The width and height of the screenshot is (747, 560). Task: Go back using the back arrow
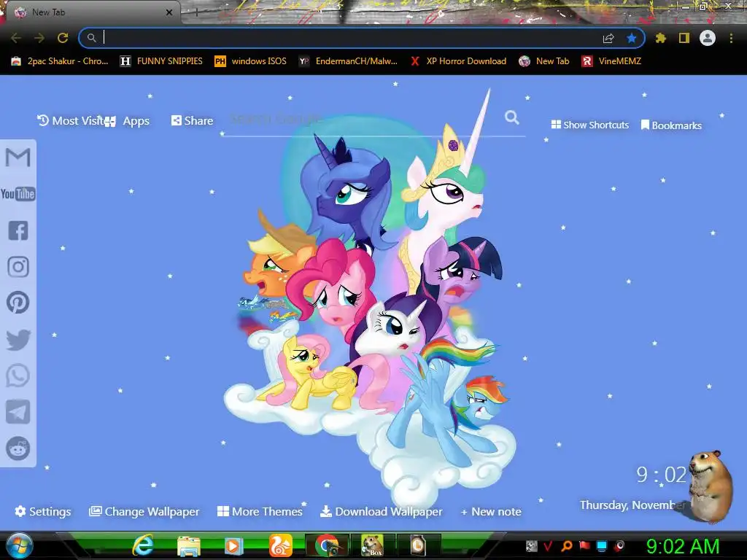pyautogui.click(x=16, y=38)
